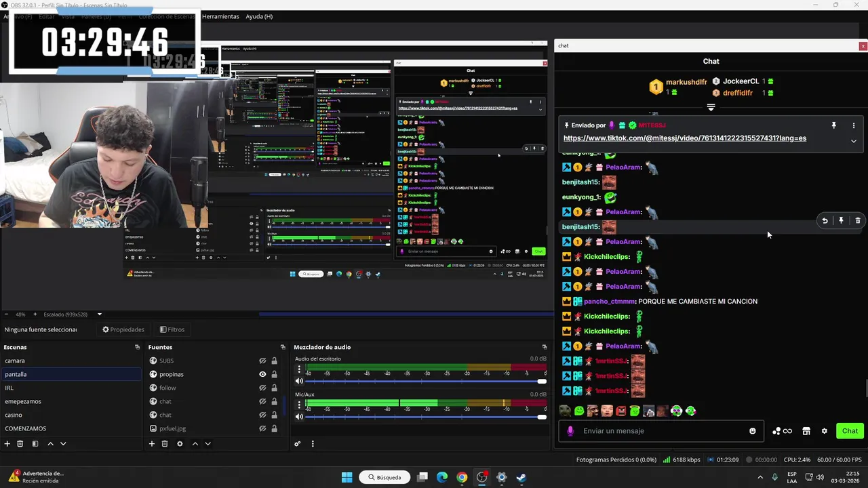Open the Ayuda (H) menu
The image size is (868, 488).
point(259,16)
